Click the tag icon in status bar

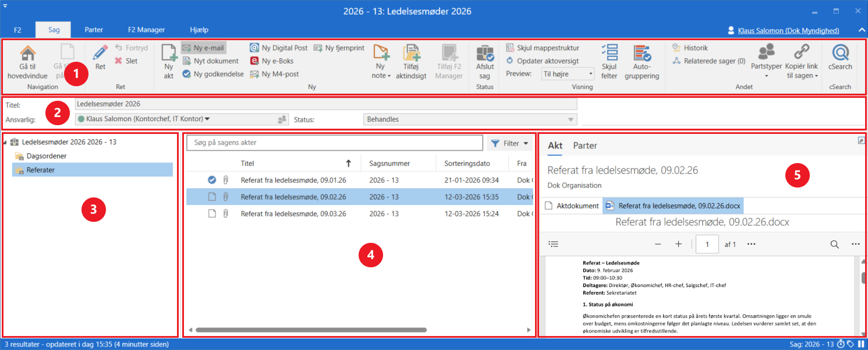851,344
